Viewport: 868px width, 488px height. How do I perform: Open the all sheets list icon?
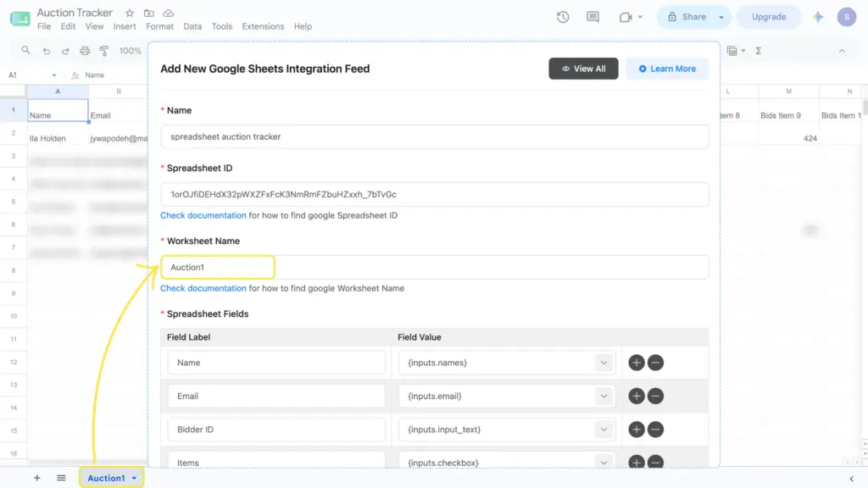[x=61, y=478]
